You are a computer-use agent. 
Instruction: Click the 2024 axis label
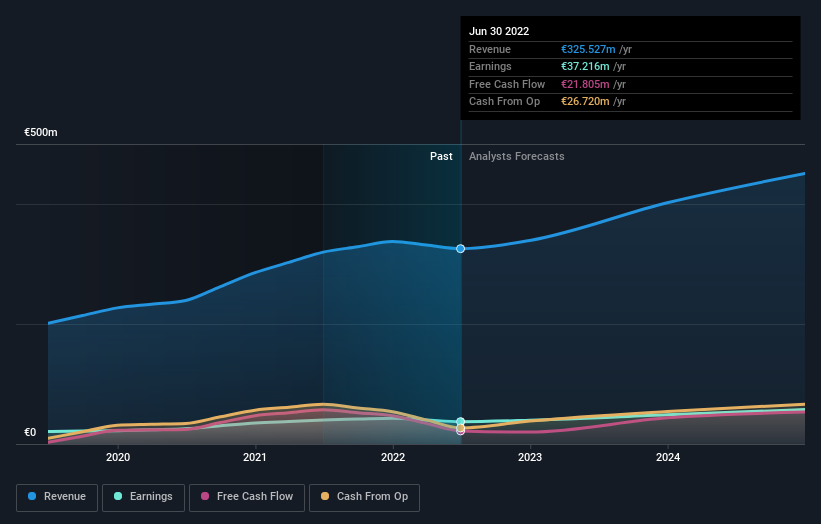pos(668,457)
